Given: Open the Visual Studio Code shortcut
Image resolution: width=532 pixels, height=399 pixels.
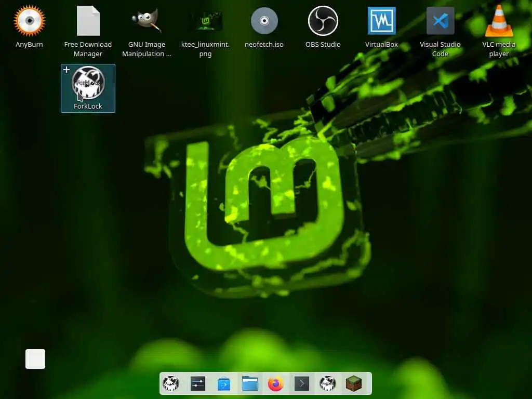Looking at the screenshot, I should click(x=440, y=21).
